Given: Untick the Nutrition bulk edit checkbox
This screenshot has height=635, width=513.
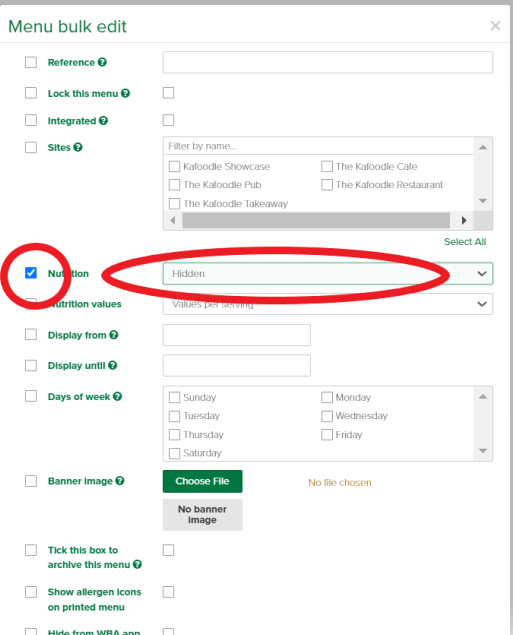Looking at the screenshot, I should [x=31, y=273].
